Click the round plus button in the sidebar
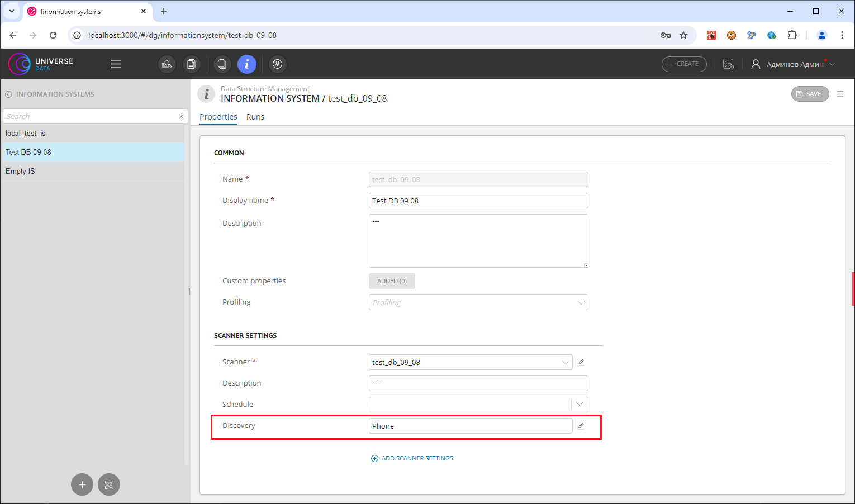 click(x=82, y=484)
